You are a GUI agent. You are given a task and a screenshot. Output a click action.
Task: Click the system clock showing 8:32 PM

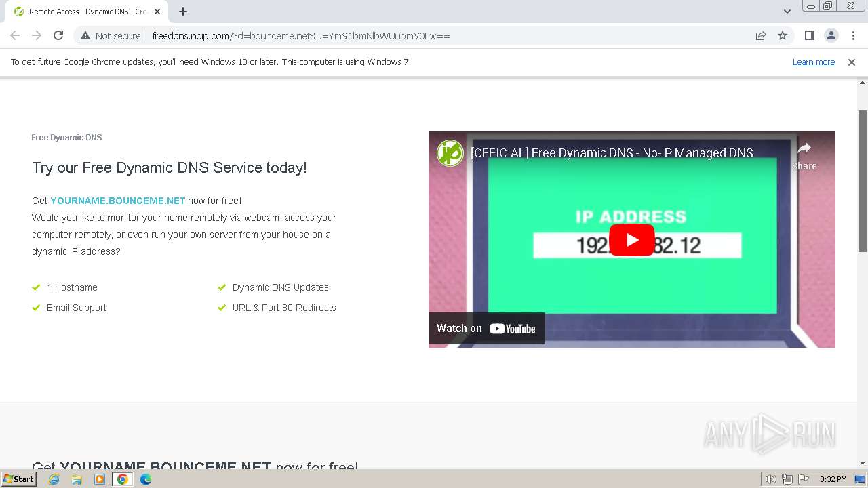[833, 479]
